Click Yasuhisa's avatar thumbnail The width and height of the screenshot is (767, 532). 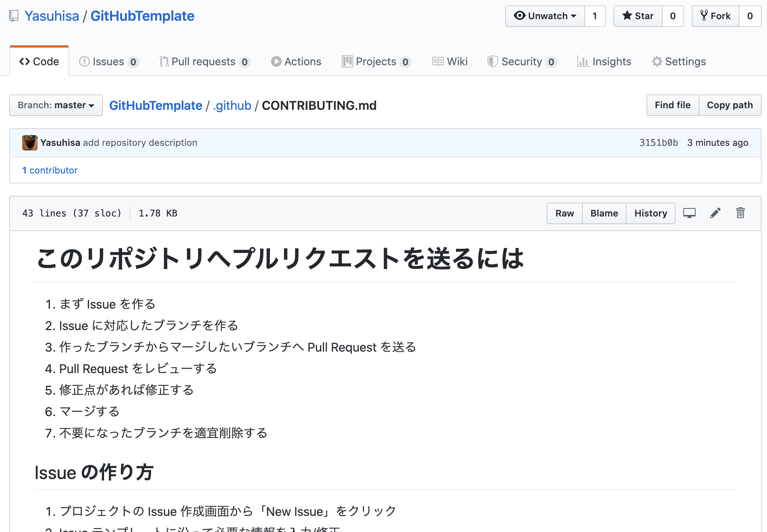30,143
